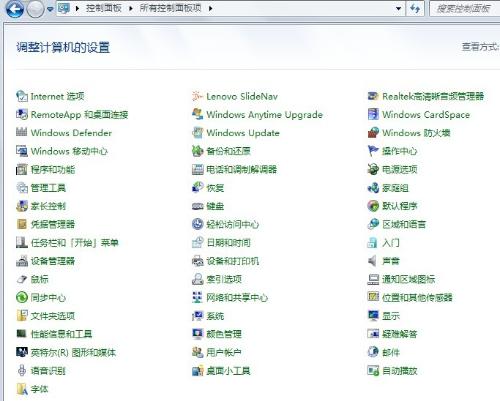The height and width of the screenshot is (401, 500).
Task: Click the 键盘 icon
Action: [198, 206]
